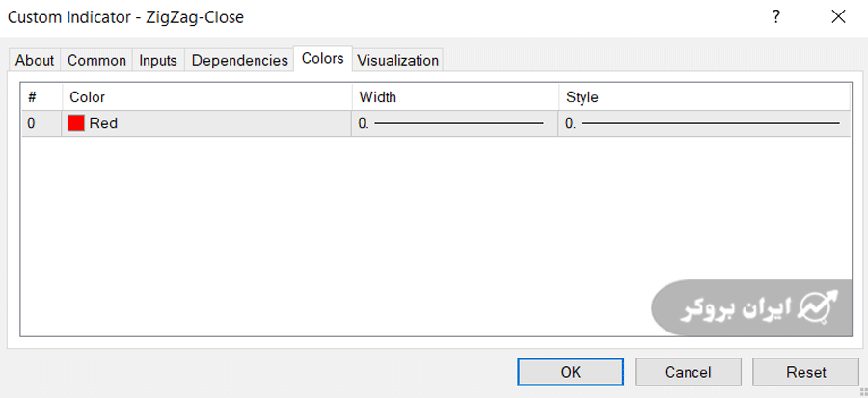Select the Colors tab
The height and width of the screenshot is (398, 868).
click(x=322, y=59)
